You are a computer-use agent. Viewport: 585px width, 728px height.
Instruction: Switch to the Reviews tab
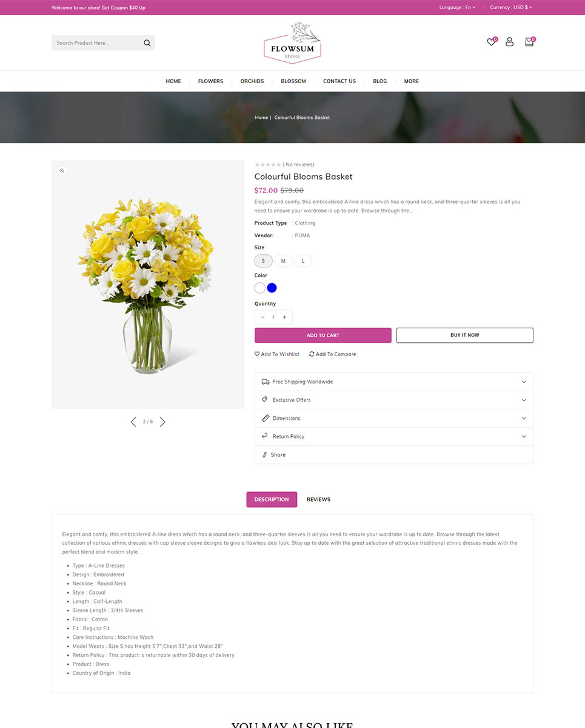(318, 499)
